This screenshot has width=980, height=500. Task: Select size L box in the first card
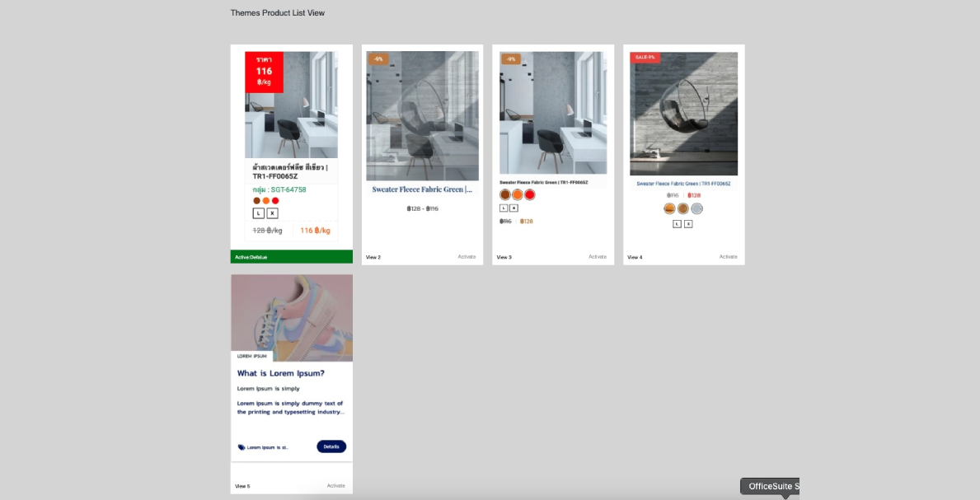(x=258, y=213)
